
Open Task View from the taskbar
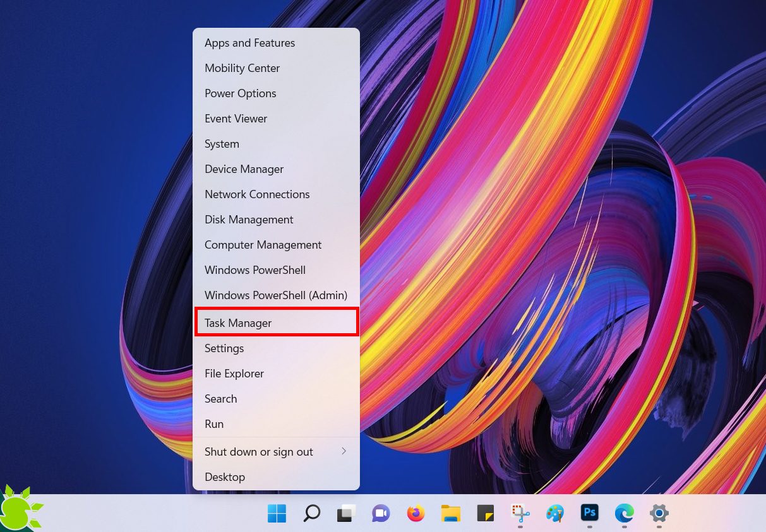coord(346,514)
